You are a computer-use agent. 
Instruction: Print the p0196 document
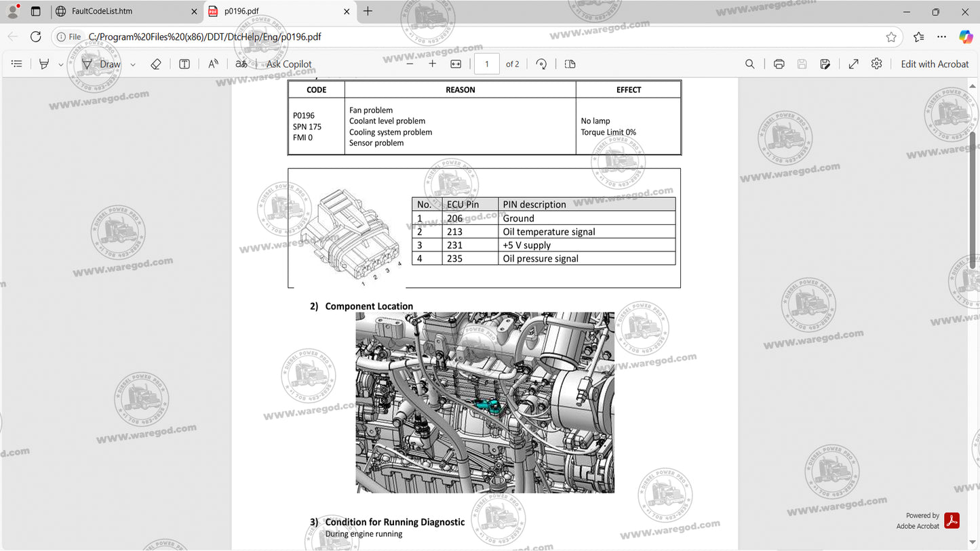779,64
